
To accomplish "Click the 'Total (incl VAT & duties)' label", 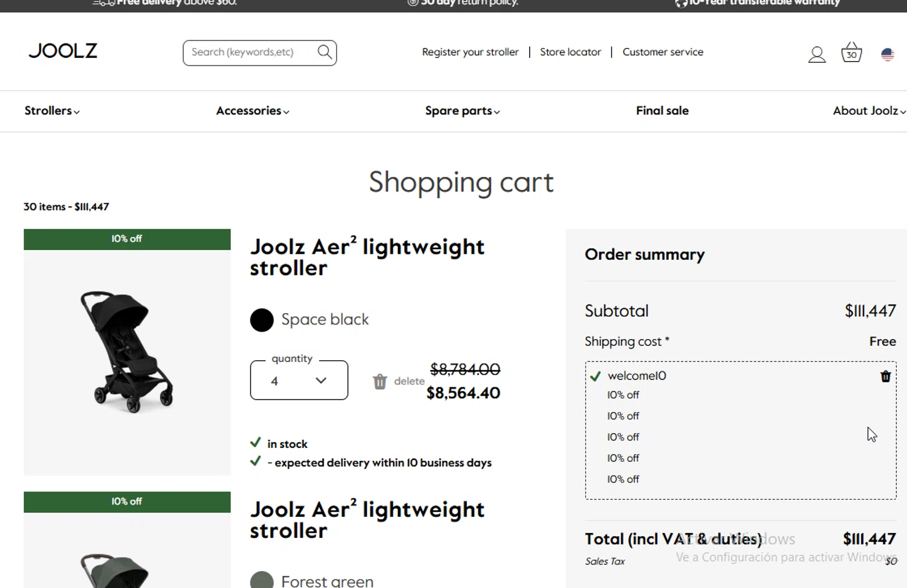I will click(x=673, y=539).
